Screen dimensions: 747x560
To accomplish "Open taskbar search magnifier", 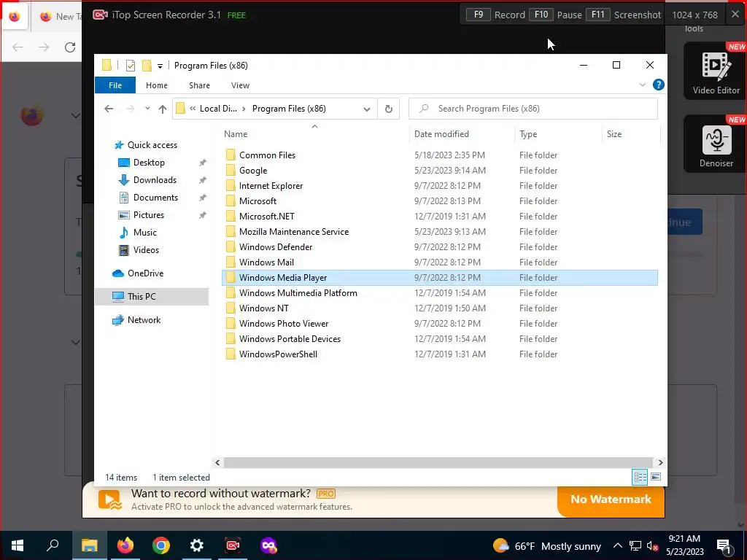I will tap(53, 545).
